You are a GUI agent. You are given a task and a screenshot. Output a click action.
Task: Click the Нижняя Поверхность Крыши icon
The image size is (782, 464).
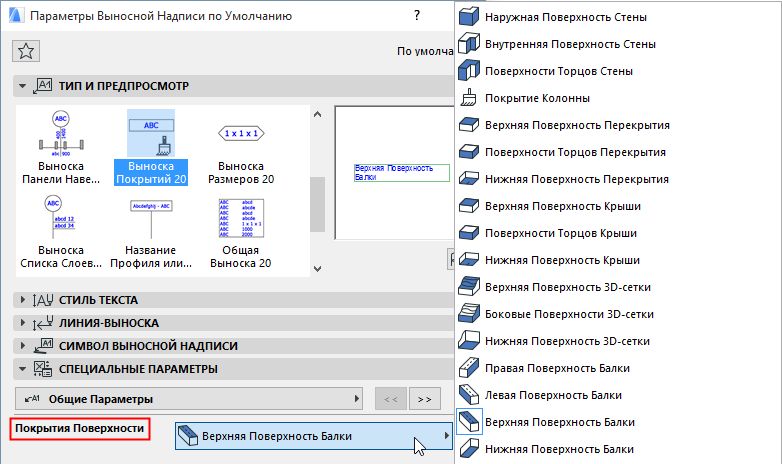coord(469,259)
